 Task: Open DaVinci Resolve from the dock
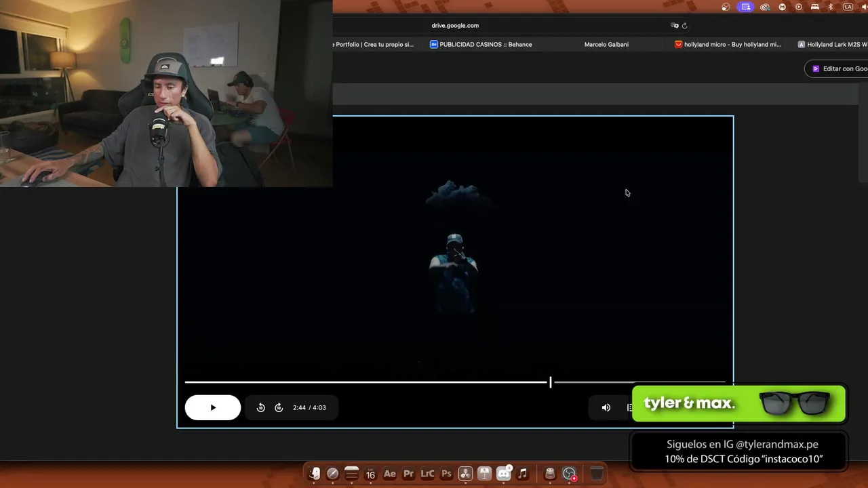[x=465, y=474]
